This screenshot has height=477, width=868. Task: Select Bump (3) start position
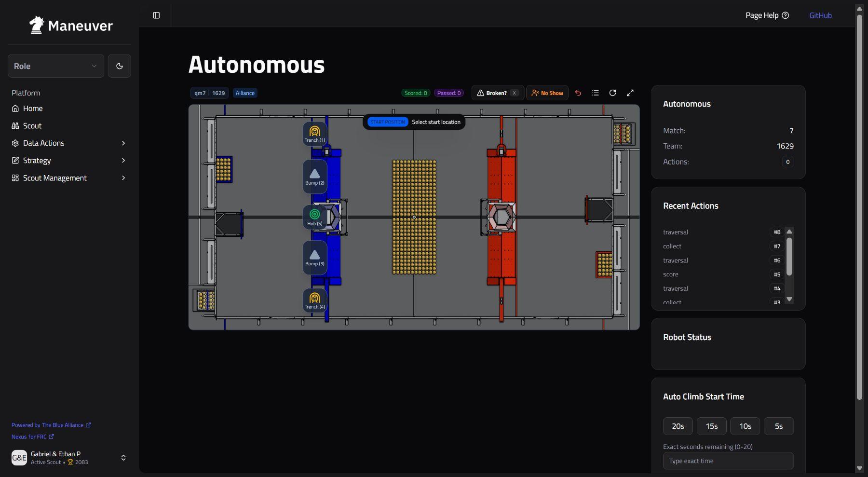pos(315,258)
